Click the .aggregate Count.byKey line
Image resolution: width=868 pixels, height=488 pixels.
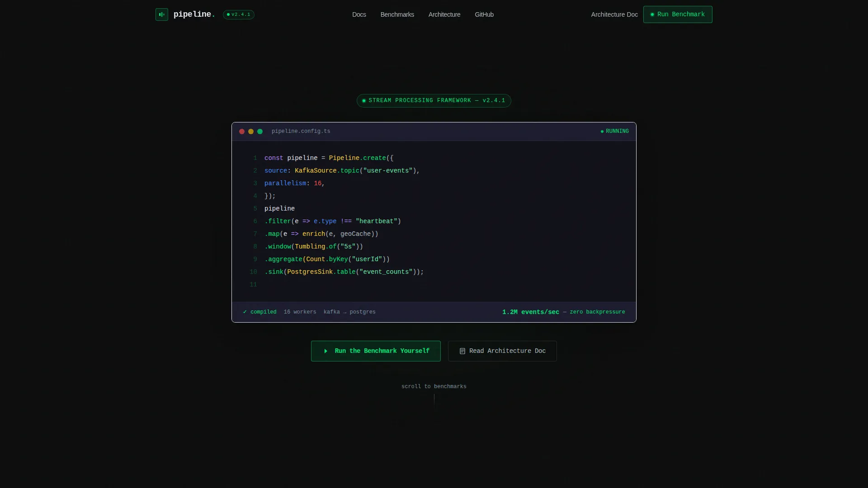click(x=327, y=259)
